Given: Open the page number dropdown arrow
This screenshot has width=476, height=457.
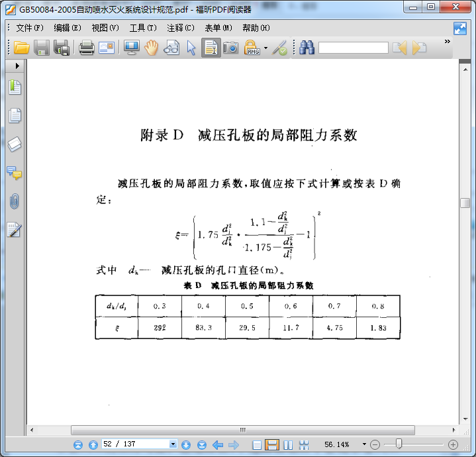Looking at the screenshot, I should 173,444.
